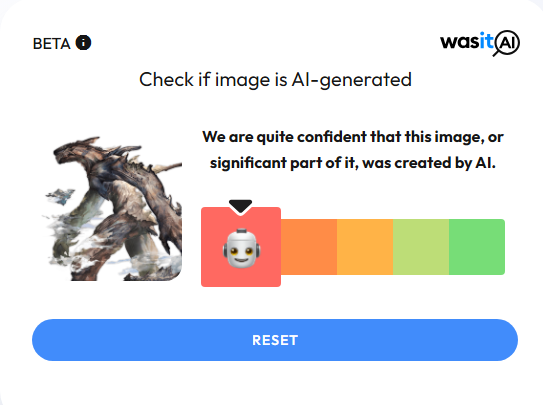Click the small floating fragment left of dragon
The height and width of the screenshot is (405, 543).
[60, 196]
